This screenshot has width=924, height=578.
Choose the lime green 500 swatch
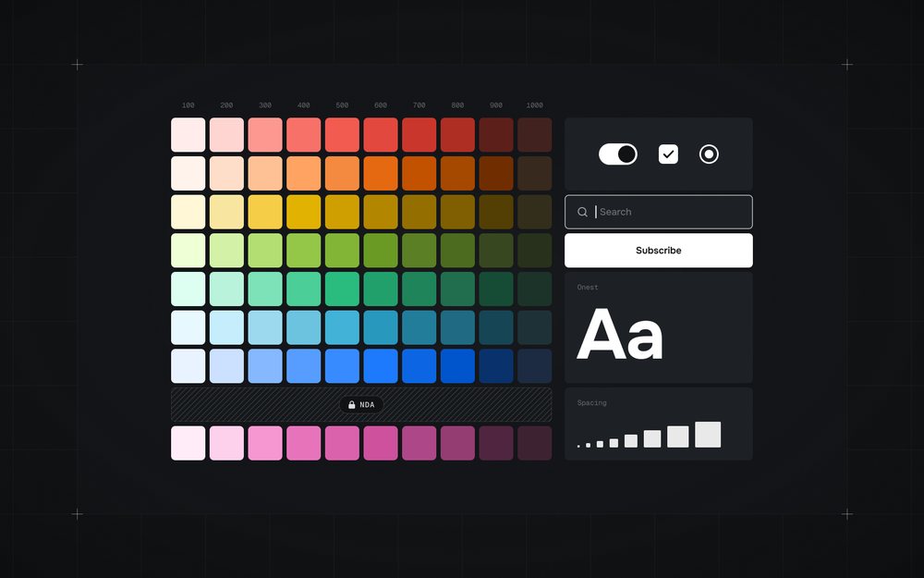point(342,250)
